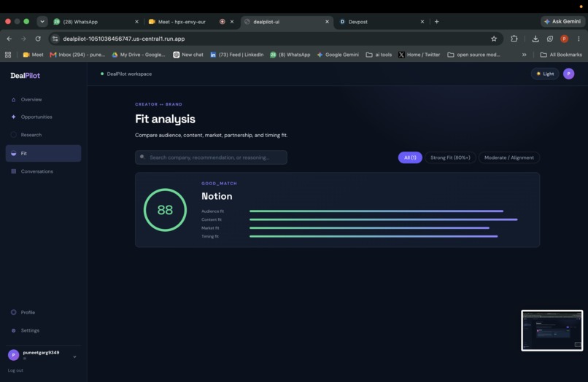This screenshot has height=382, width=588.
Task: Go back in browser history
Action: 9,39
